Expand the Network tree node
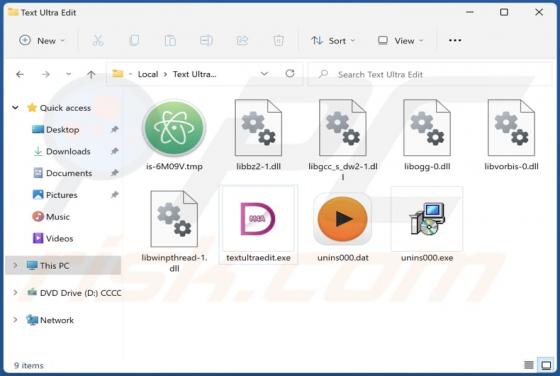Viewport: 560px width, 376px height. (15, 320)
